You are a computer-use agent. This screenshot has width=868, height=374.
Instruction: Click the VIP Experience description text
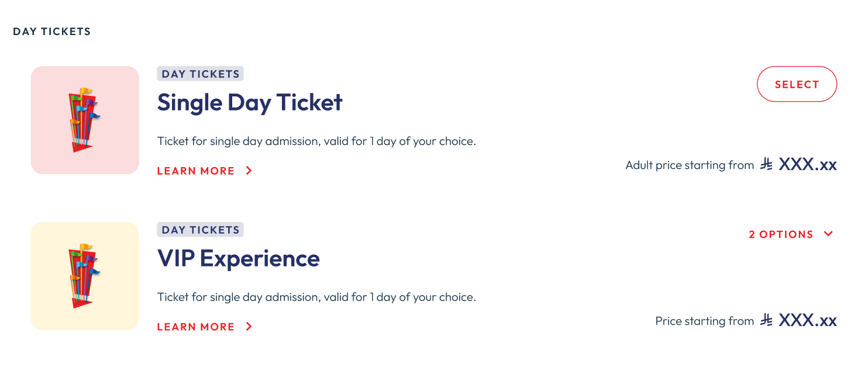coord(316,297)
